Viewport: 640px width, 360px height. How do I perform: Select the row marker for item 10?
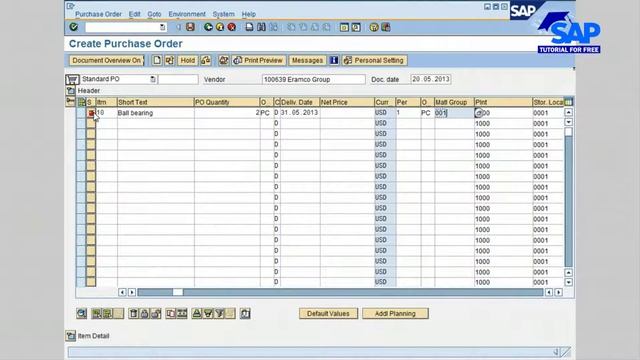(x=81, y=113)
